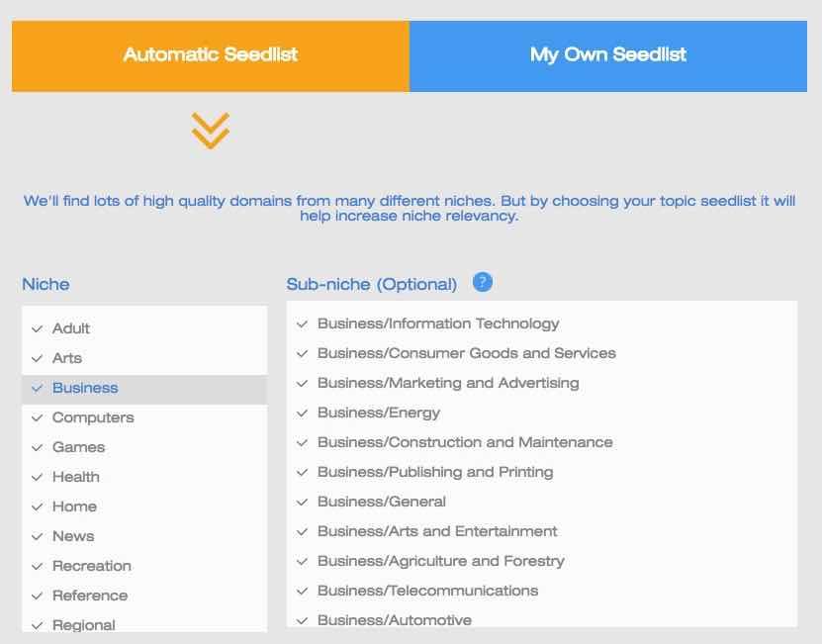
Task: Tick the checkmark beside Adult niche
Action: (x=38, y=328)
